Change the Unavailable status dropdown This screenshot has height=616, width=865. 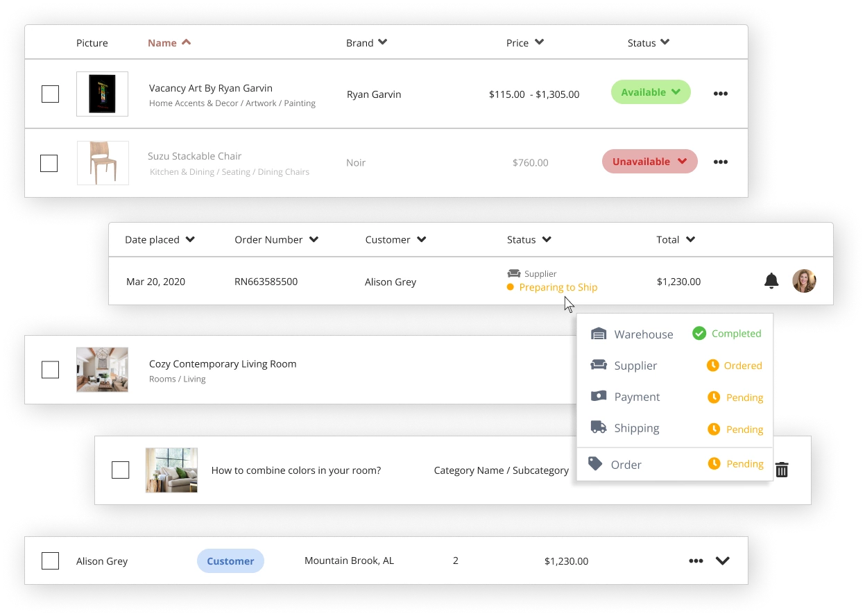(x=649, y=162)
